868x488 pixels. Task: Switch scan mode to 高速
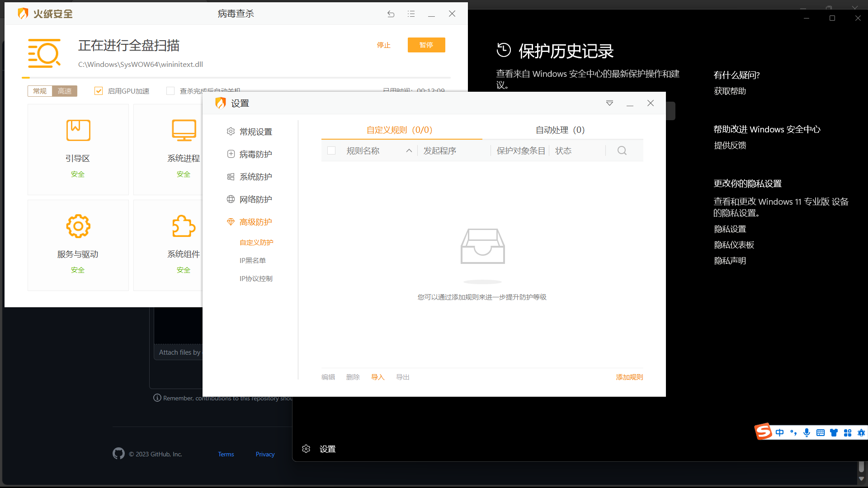coord(65,90)
